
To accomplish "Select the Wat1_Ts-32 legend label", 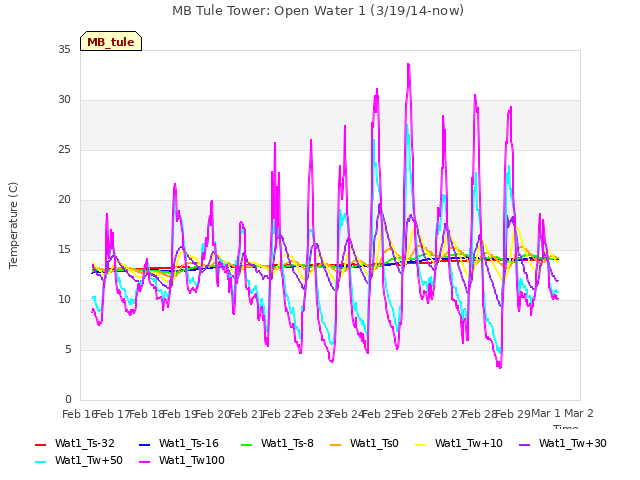I will click(85, 444).
